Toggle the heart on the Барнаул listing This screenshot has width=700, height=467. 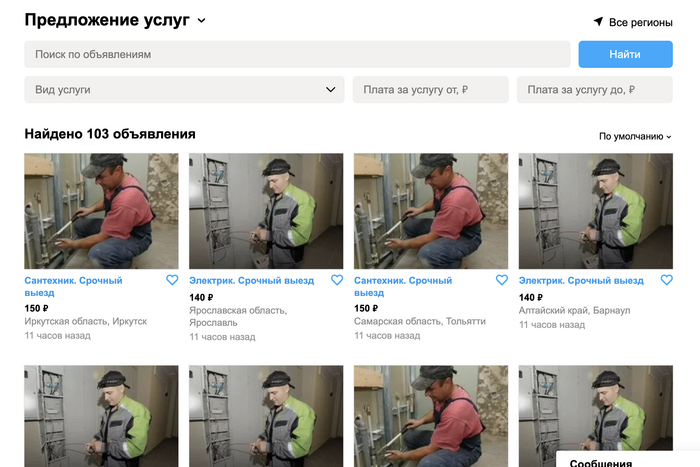coord(666,281)
